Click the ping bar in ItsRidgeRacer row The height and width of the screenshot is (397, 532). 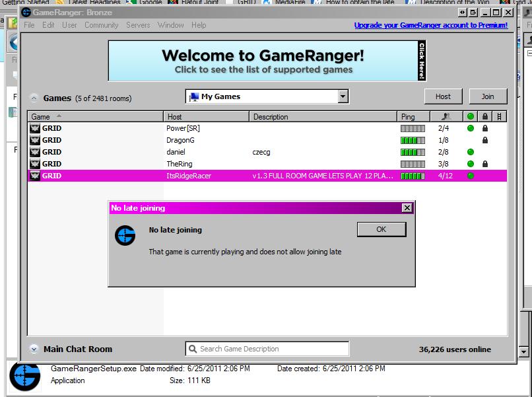(413, 176)
